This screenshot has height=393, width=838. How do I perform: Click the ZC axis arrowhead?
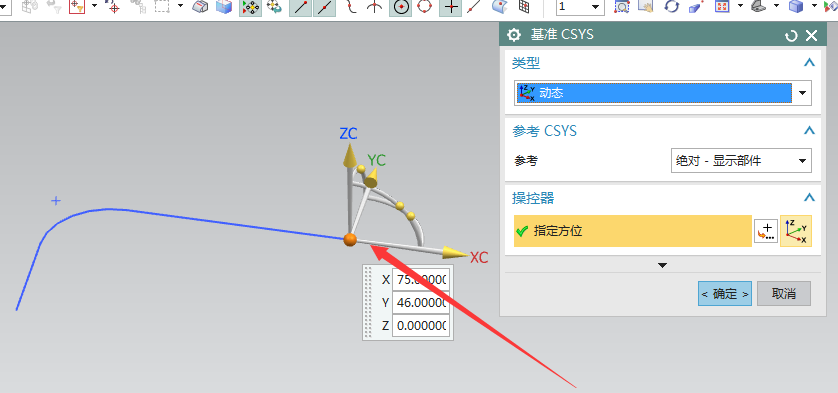coord(350,156)
